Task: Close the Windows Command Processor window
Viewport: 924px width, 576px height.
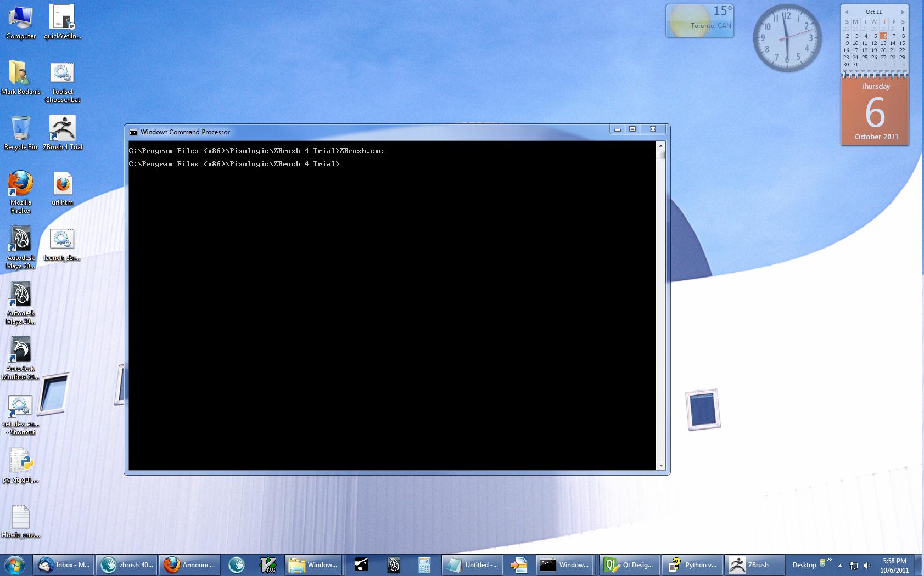Action: (x=653, y=129)
